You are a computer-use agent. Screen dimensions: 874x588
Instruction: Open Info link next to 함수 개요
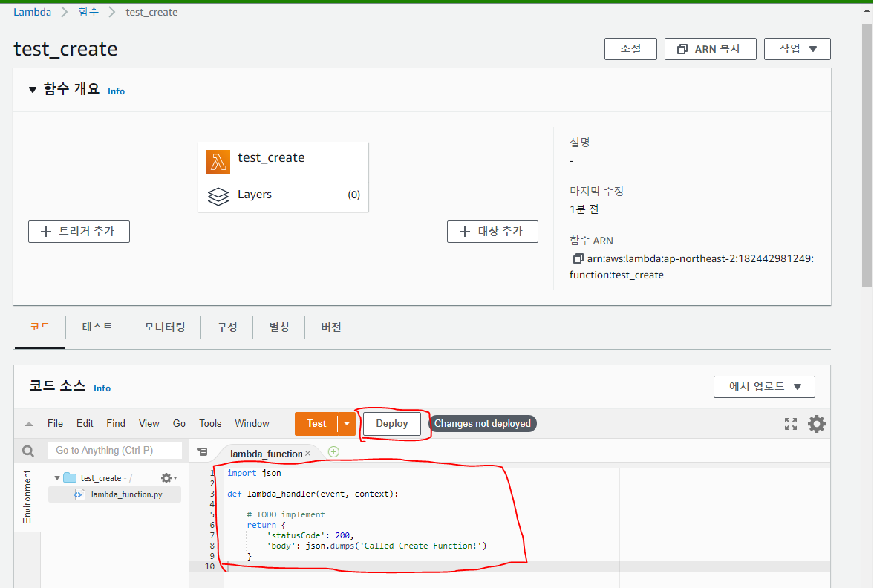pyautogui.click(x=116, y=91)
